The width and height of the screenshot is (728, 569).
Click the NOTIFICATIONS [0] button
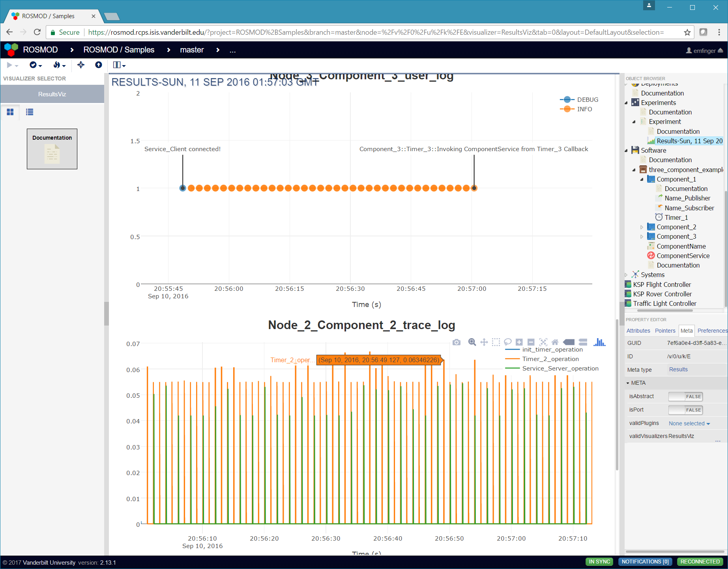pyautogui.click(x=645, y=562)
